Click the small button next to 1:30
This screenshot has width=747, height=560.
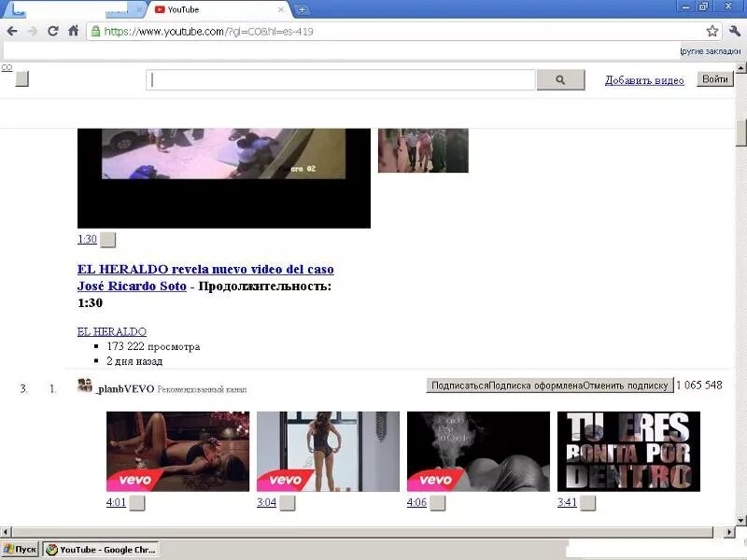(x=108, y=240)
